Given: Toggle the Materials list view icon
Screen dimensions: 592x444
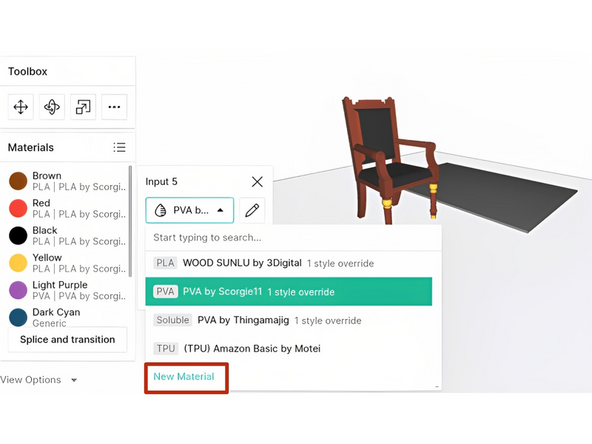Looking at the screenshot, I should click(x=119, y=147).
